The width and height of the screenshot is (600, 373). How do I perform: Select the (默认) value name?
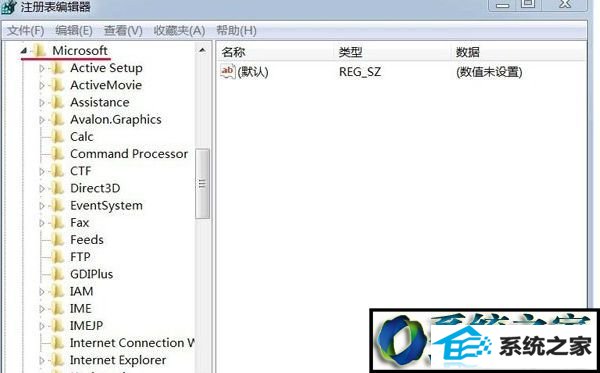pos(253,72)
